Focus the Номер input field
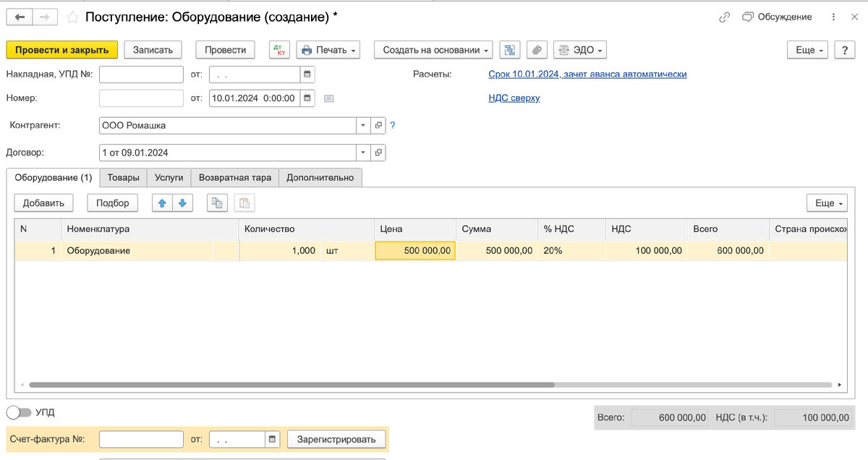This screenshot has width=868, height=460. 141,98
